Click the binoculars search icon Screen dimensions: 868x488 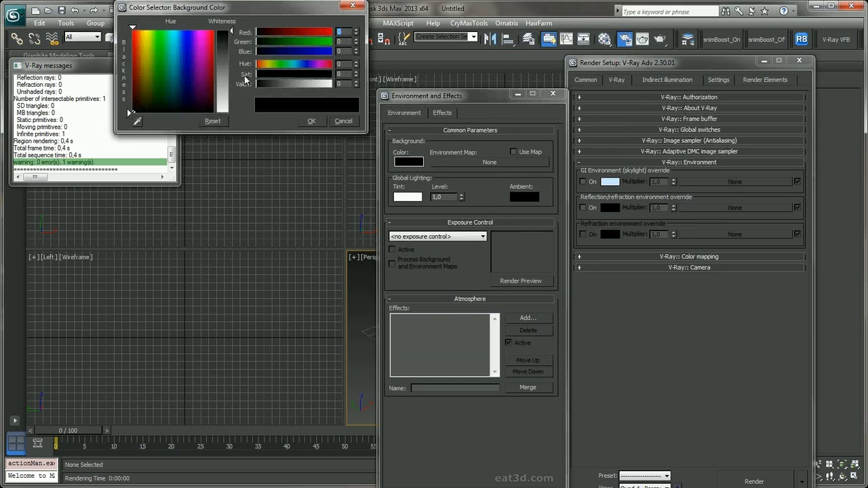726,11
